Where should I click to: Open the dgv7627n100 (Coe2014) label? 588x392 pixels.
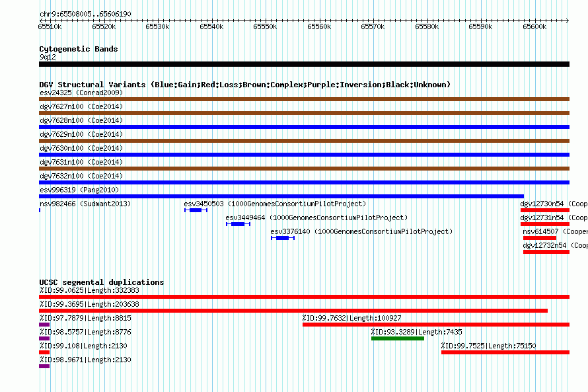(81, 106)
